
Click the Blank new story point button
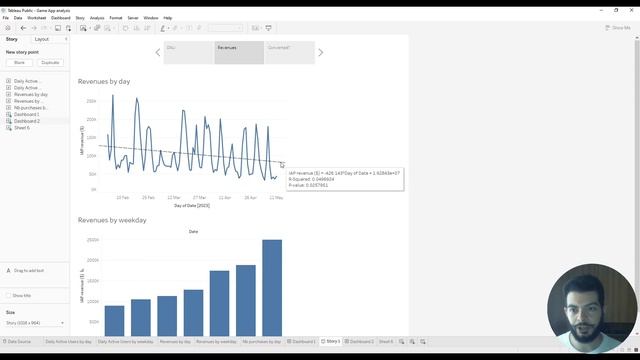[x=19, y=62]
